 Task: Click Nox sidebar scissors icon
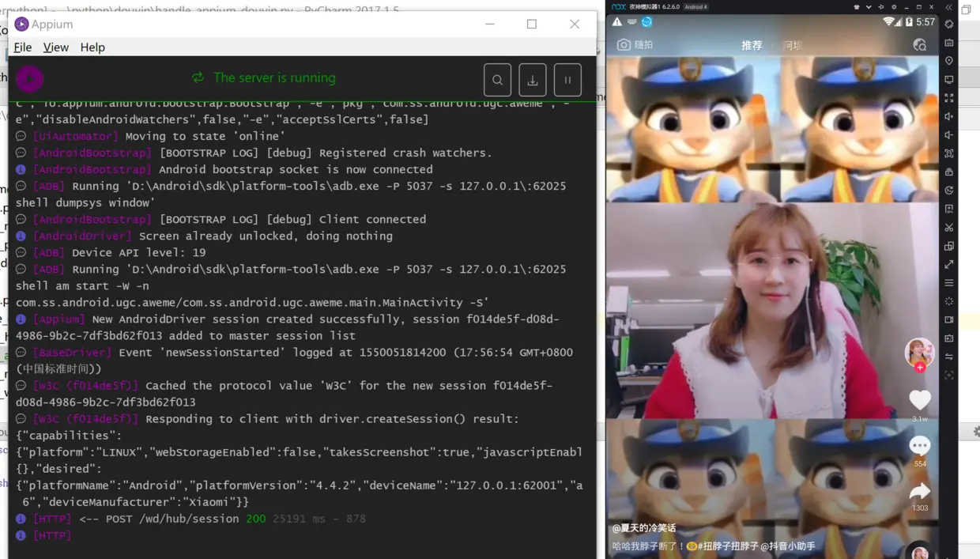949,228
